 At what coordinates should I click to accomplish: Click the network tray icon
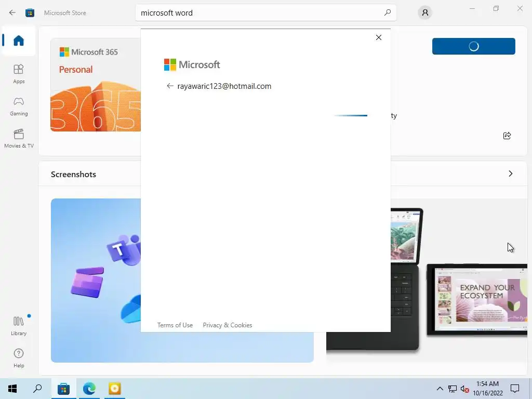click(453, 389)
